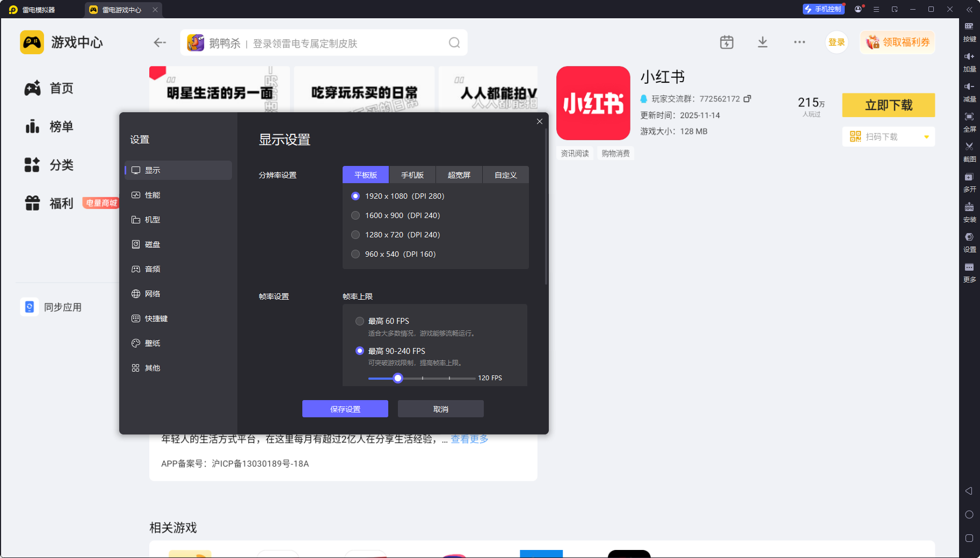Switch to the 自定义 resolution tab

coord(506,175)
